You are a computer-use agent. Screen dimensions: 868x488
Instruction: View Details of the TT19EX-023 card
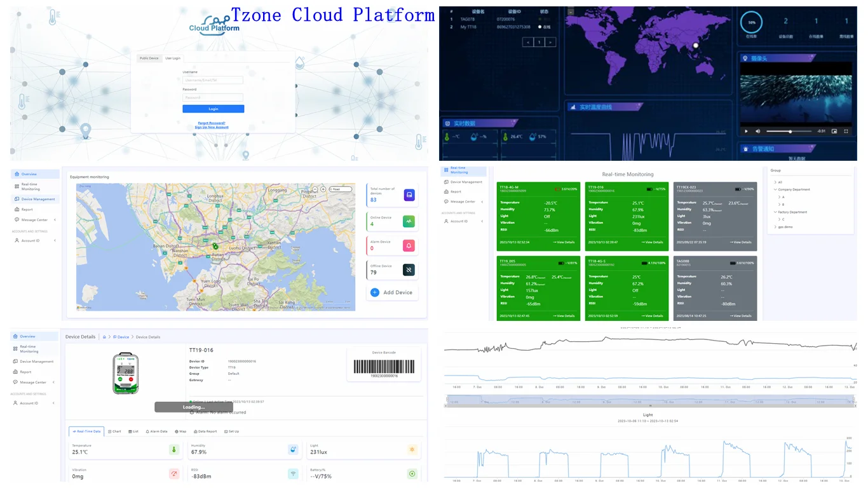tap(740, 242)
